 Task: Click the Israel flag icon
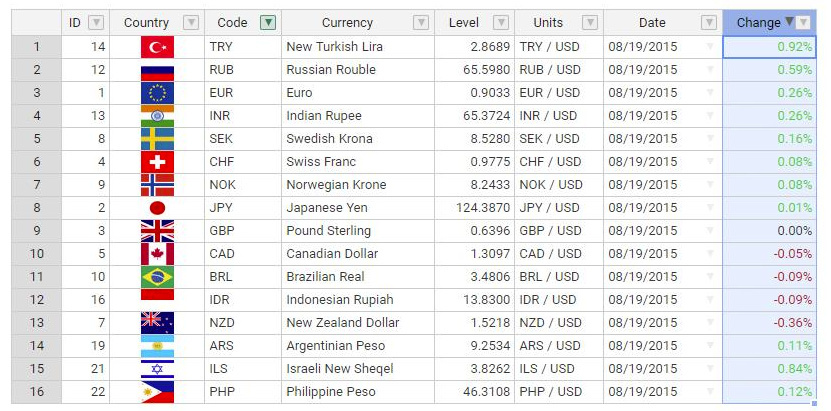coord(157,369)
